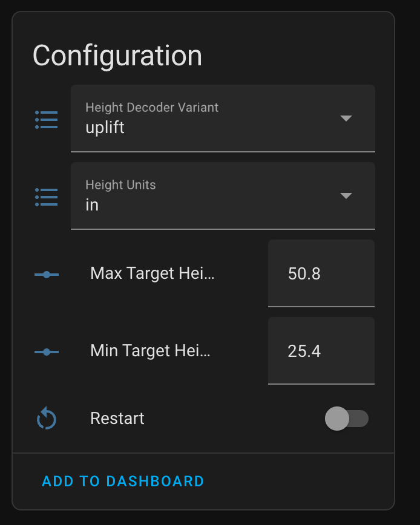Click the slider icon next to Min Target Height
This screenshot has height=525, width=420.
[47, 352]
